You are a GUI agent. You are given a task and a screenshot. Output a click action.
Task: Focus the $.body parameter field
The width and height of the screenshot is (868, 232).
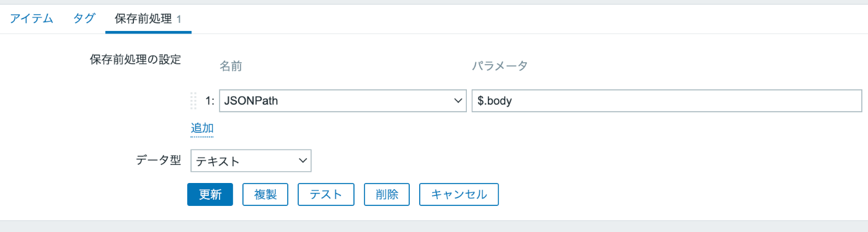[666, 100]
